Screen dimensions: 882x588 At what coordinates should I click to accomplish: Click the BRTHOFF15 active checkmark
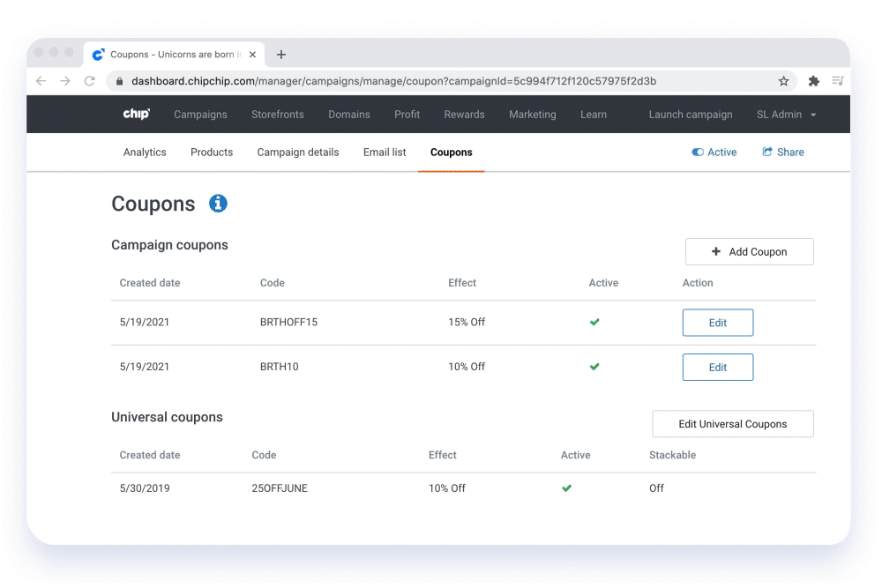594,322
